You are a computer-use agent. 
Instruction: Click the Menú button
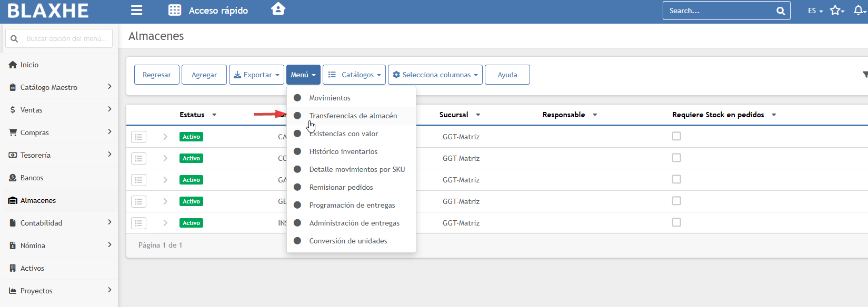(x=303, y=75)
